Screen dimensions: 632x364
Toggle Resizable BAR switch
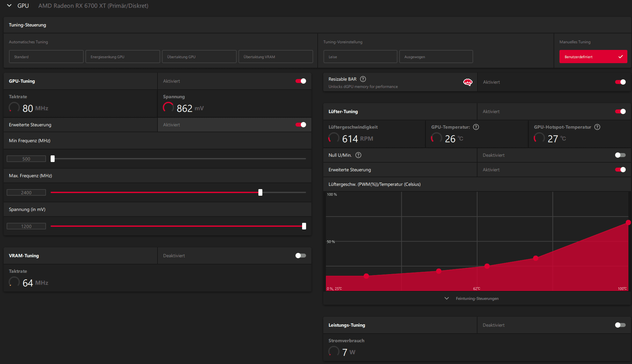pyautogui.click(x=620, y=82)
